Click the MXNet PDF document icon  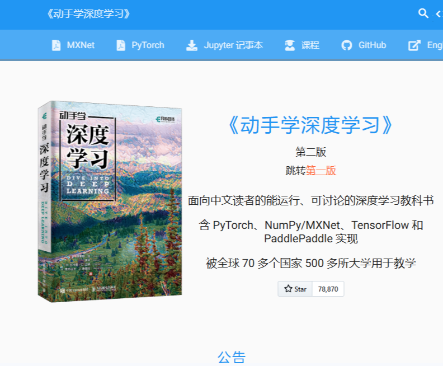[x=56, y=45]
